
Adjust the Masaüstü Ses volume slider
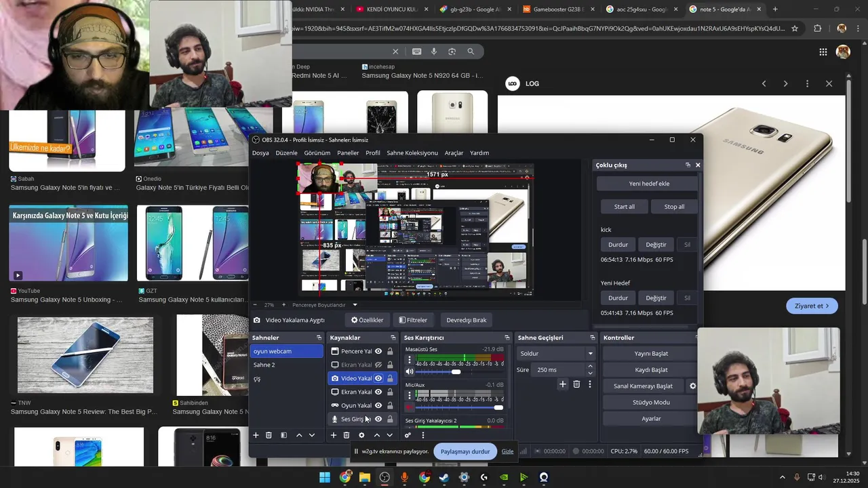pyautogui.click(x=456, y=371)
